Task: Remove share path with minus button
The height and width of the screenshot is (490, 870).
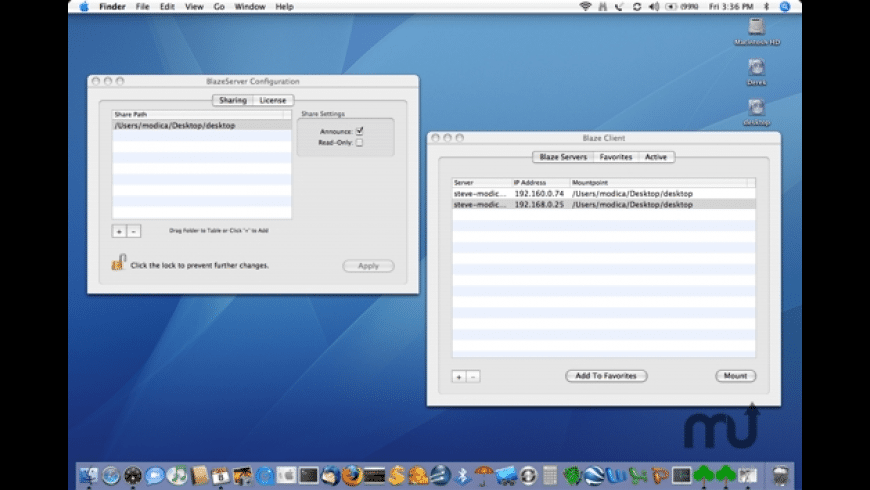Action: pos(134,231)
